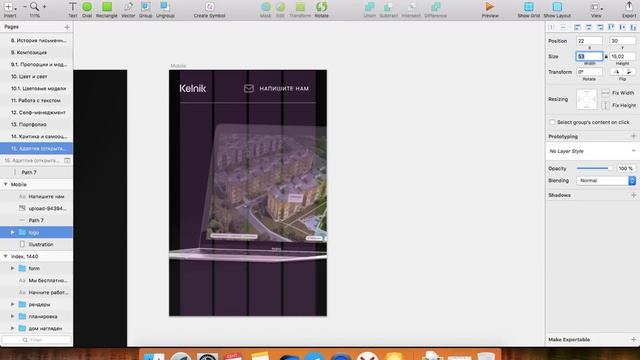Image resolution: width=640 pixels, height=360 pixels.
Task: Apply the Union boolean operation
Action: coord(369,10)
